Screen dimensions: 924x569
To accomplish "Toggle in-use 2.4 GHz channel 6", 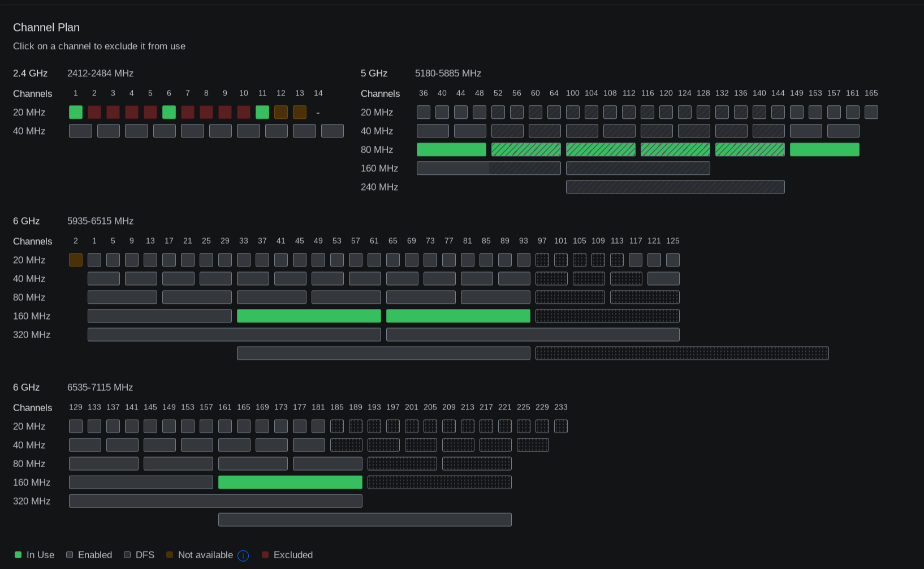I will click(169, 112).
